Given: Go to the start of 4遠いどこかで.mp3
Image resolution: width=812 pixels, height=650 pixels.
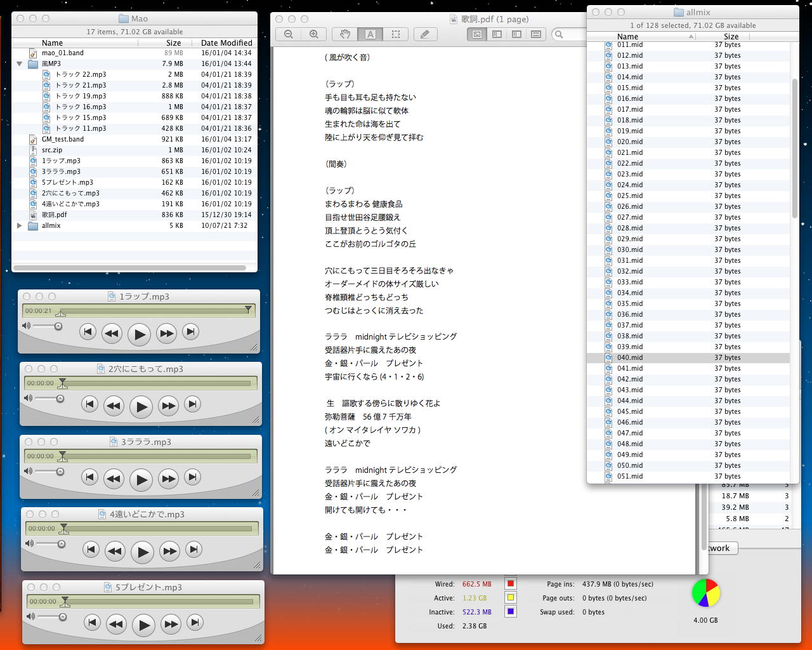Looking at the screenshot, I should point(91,549).
